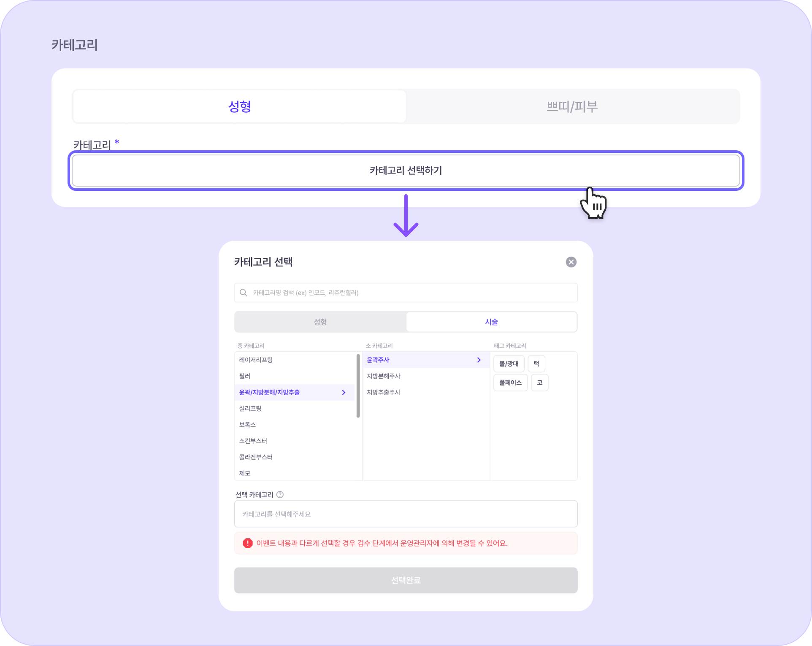Click the 태그 카테고리 column header
812x646 pixels.
pos(510,346)
